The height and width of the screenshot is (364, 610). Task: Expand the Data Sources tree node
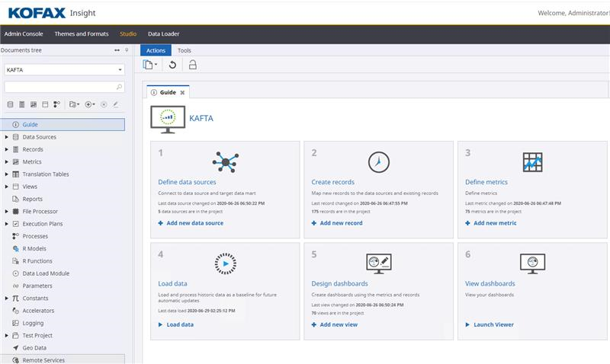(x=7, y=137)
